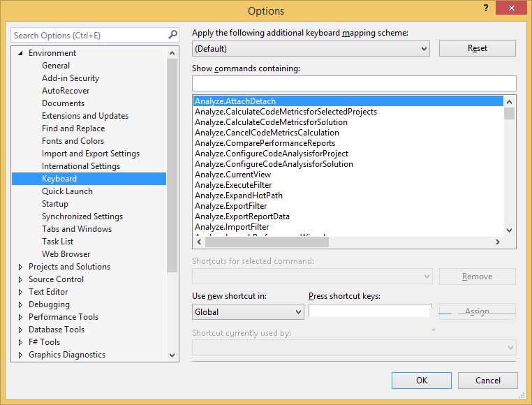Click the options tree scroll up arrow

point(172,53)
